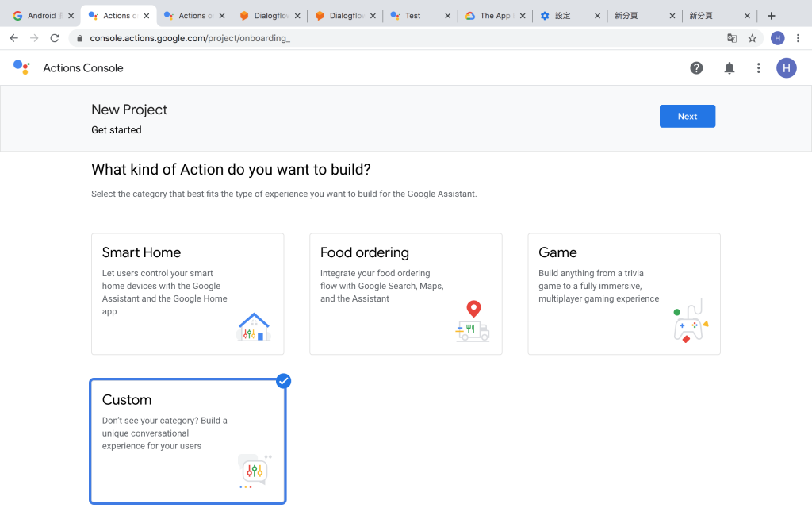Screen dimensions: 812x508
Task: Click the blue checkmark on Custom card
Action: click(283, 381)
